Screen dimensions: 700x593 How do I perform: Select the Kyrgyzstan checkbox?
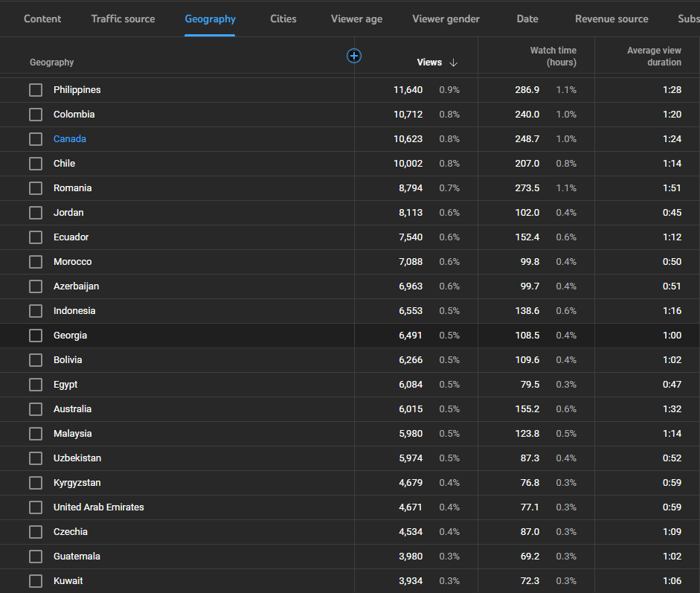click(x=36, y=483)
